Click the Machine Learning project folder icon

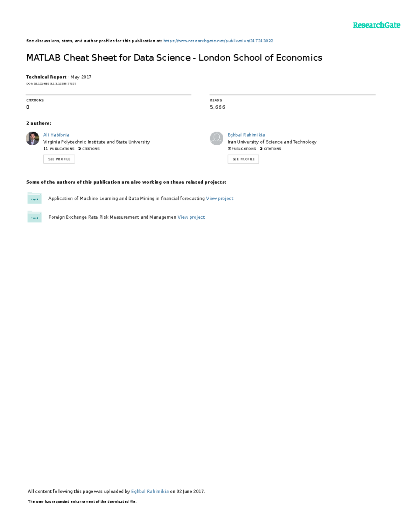[34, 198]
